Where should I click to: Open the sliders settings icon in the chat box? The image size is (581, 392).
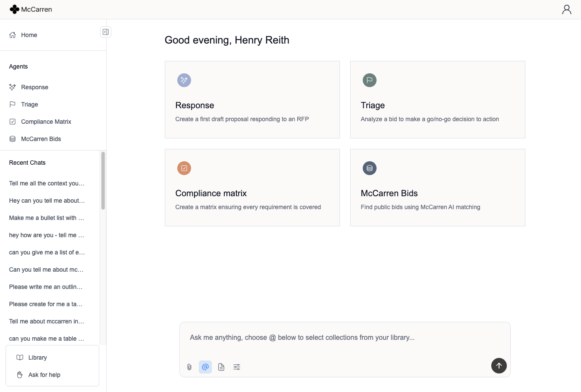(x=237, y=367)
